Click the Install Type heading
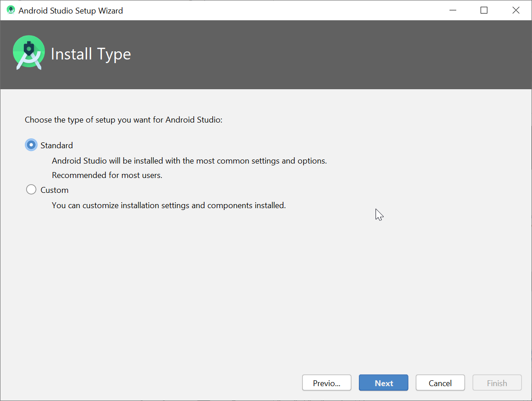Image resolution: width=532 pixels, height=401 pixels. click(x=91, y=54)
